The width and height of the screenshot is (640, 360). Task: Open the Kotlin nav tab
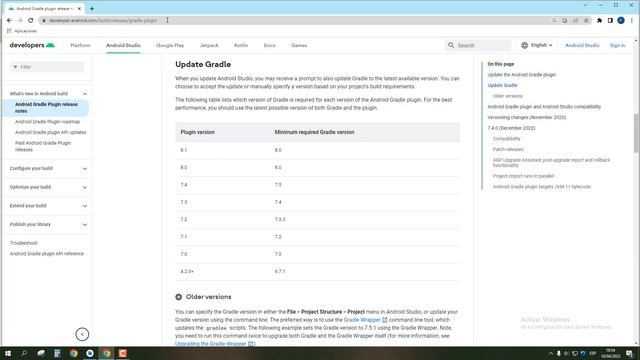tap(241, 45)
